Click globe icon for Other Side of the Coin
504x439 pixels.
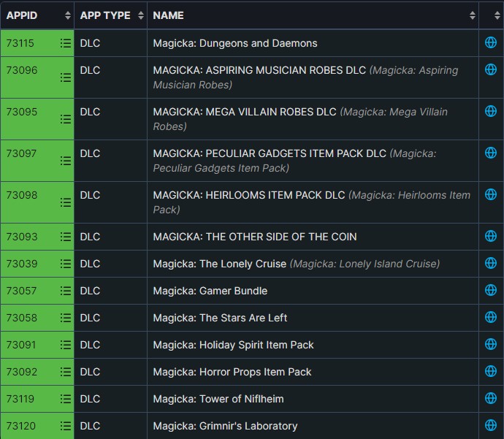point(491,236)
